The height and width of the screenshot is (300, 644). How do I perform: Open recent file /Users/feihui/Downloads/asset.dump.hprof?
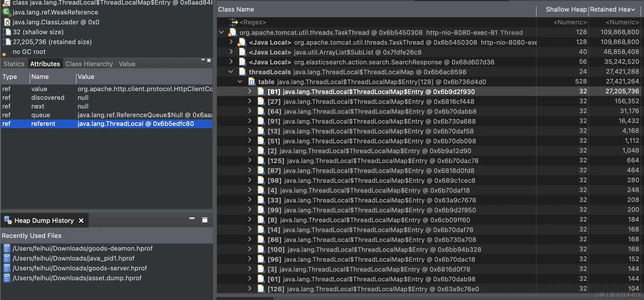[x=77, y=278]
